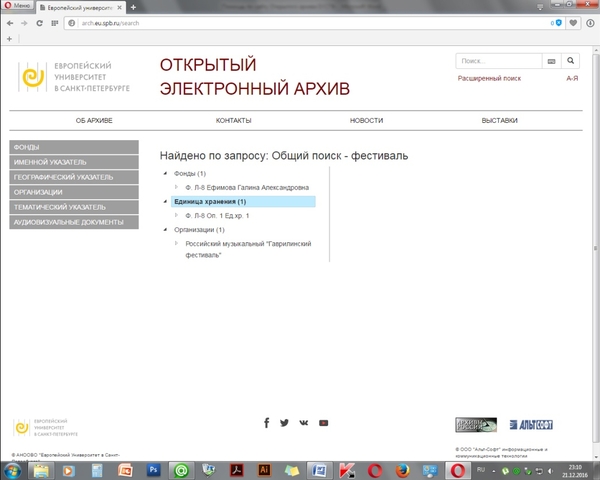The image size is (600, 480).
Task: Click into the Поиск search field
Action: click(498, 61)
